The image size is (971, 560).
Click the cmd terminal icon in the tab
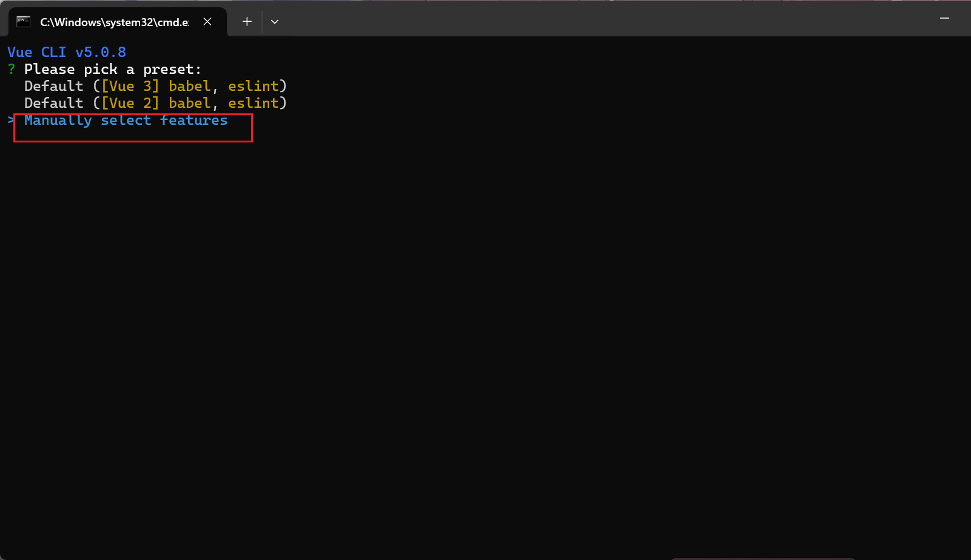(23, 22)
